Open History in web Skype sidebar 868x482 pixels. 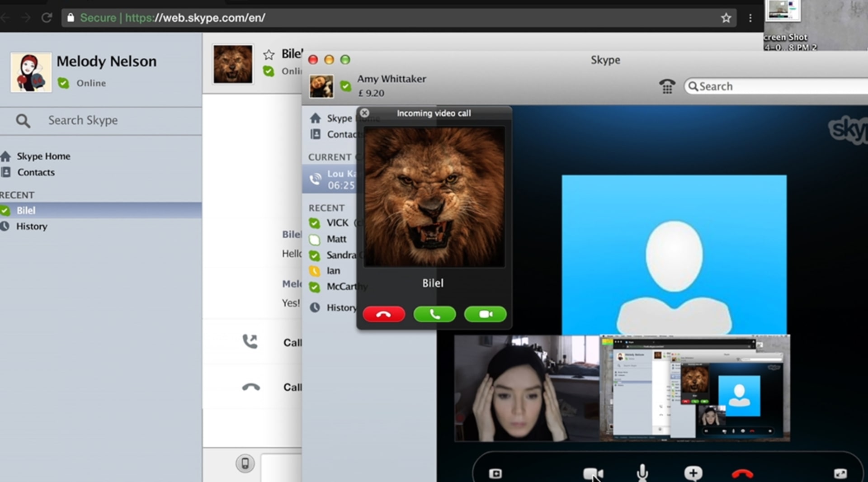coord(32,226)
